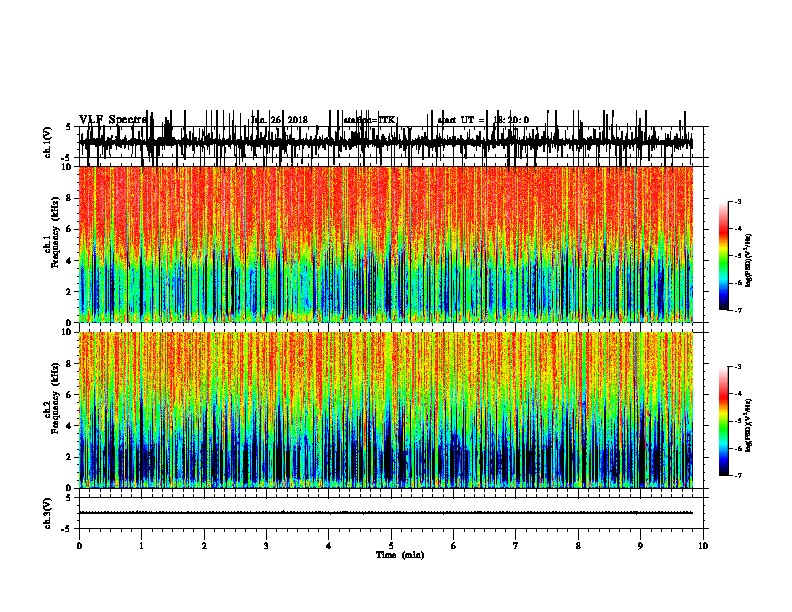Click the time axis tick label '7'
Image resolution: width=792 pixels, height=612 pixels.
click(x=516, y=546)
